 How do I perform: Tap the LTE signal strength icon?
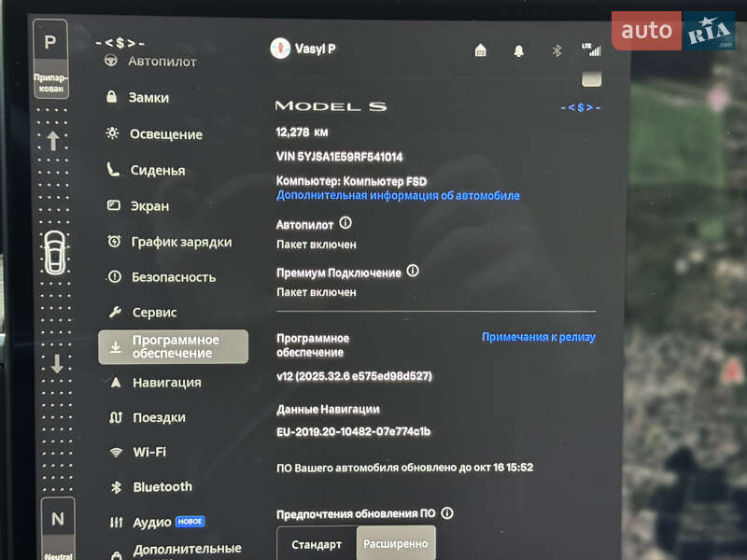[591, 49]
